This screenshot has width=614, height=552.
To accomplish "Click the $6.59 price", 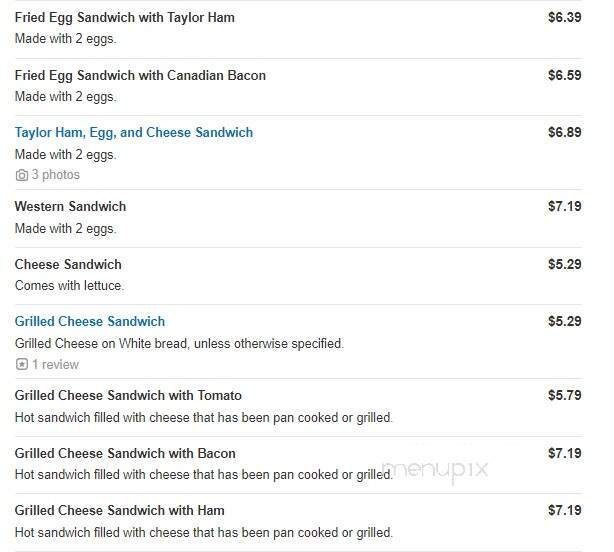I will pyautogui.click(x=565, y=75).
